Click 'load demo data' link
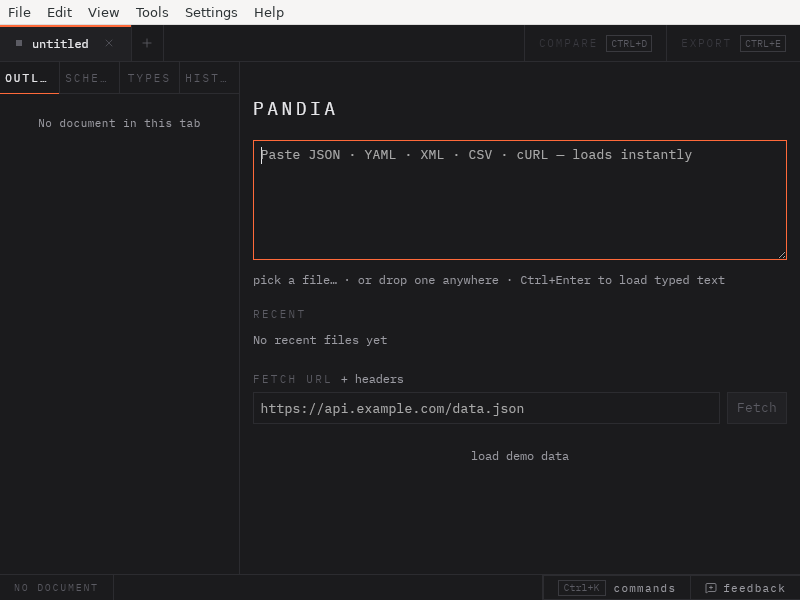800x600 pixels. pos(520,456)
